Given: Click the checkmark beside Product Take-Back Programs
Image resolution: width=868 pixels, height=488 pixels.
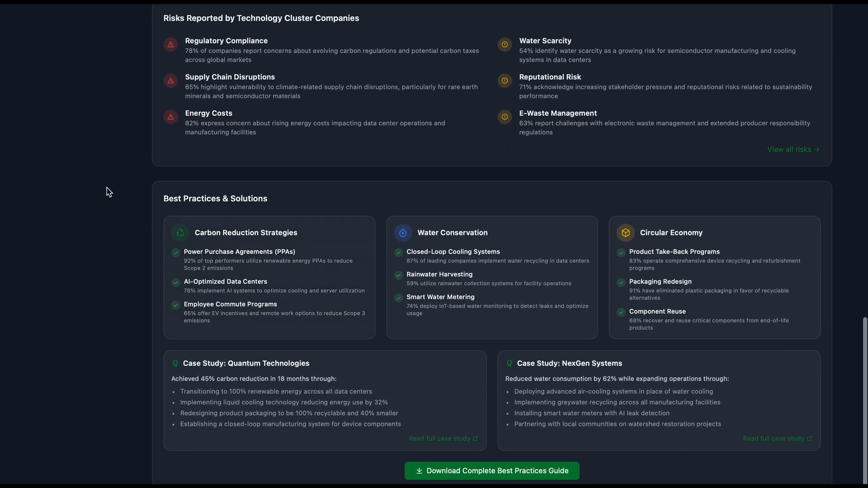Looking at the screenshot, I should point(621,252).
